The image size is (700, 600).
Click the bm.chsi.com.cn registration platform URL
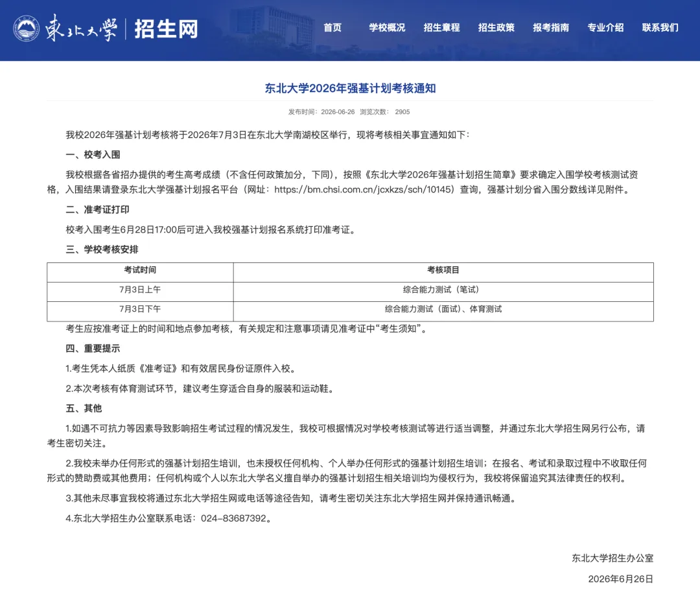click(364, 190)
